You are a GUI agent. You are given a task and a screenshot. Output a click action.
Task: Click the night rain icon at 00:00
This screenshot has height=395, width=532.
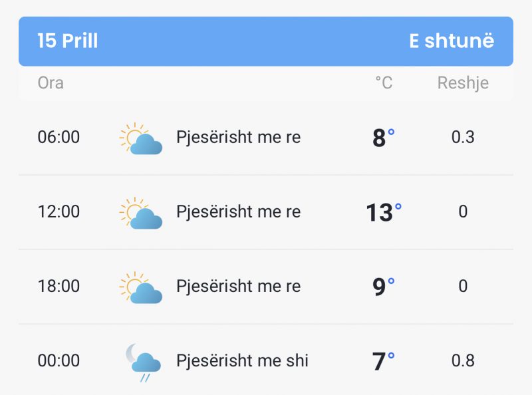[x=143, y=362]
